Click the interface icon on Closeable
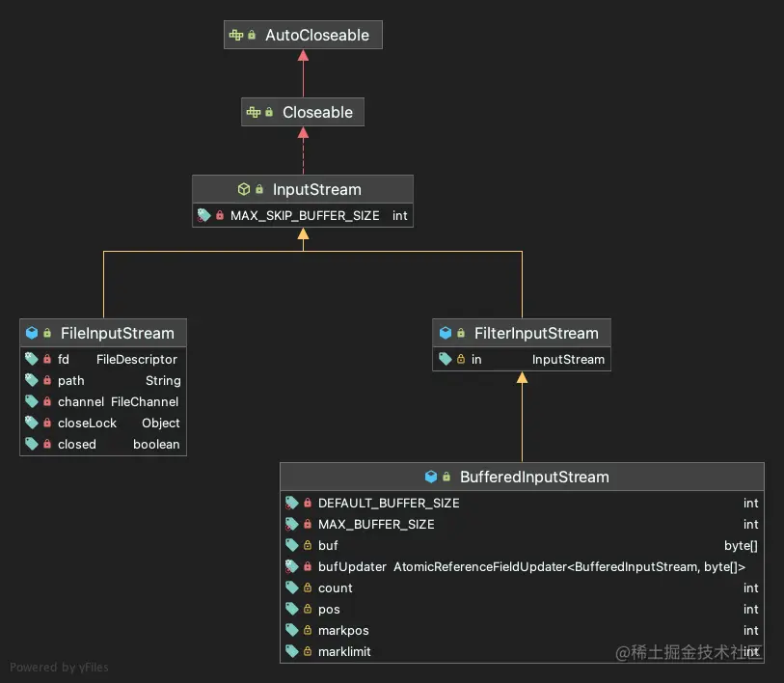Viewport: 784px width, 683px height. tap(256, 112)
